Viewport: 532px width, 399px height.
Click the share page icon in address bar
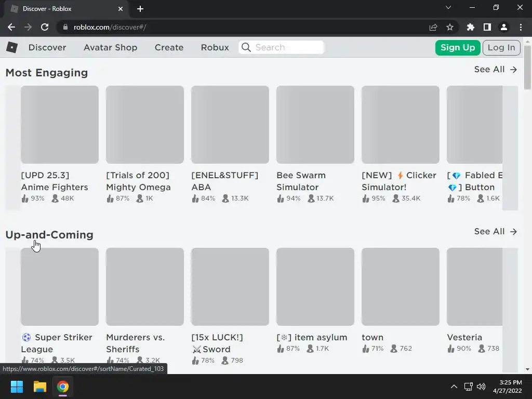coord(433,27)
